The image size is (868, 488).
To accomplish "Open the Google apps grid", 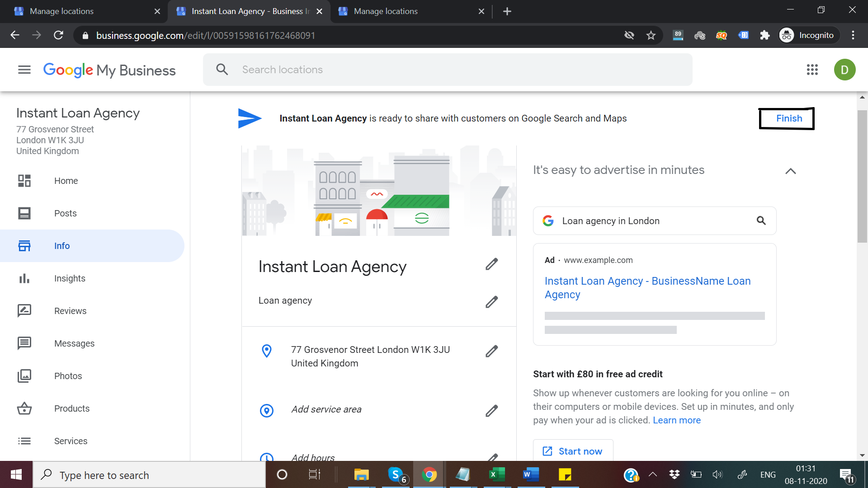I will 812,70.
